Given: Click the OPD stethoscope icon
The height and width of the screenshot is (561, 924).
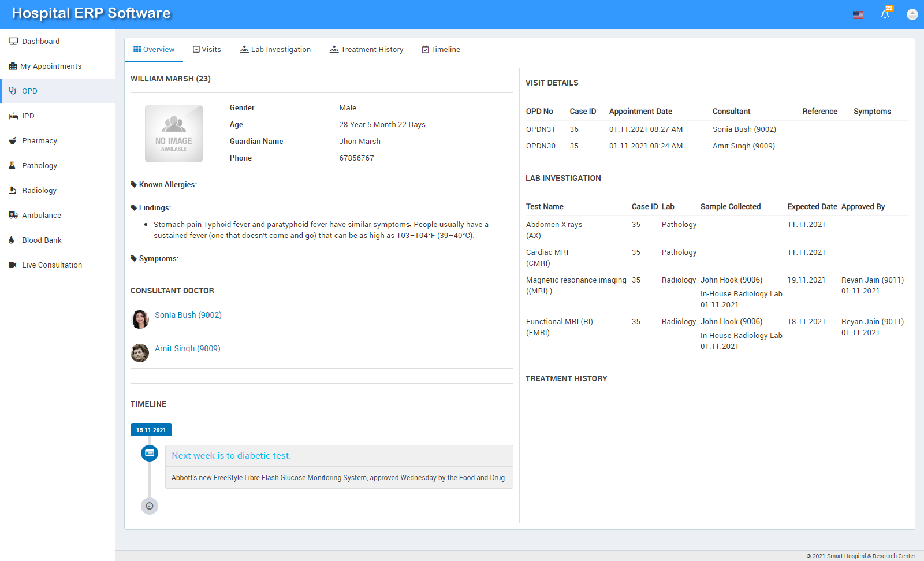Looking at the screenshot, I should click(13, 91).
